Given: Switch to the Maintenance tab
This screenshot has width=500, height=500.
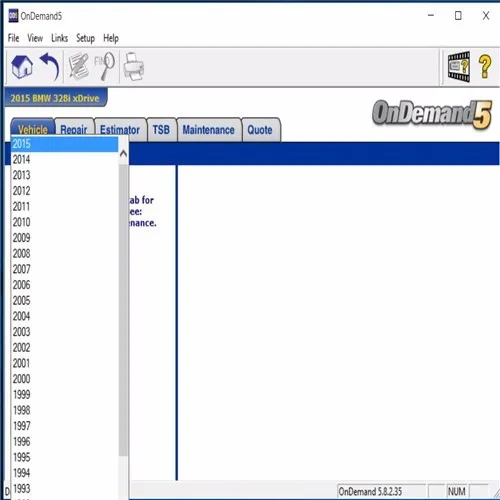Looking at the screenshot, I should 208,130.
